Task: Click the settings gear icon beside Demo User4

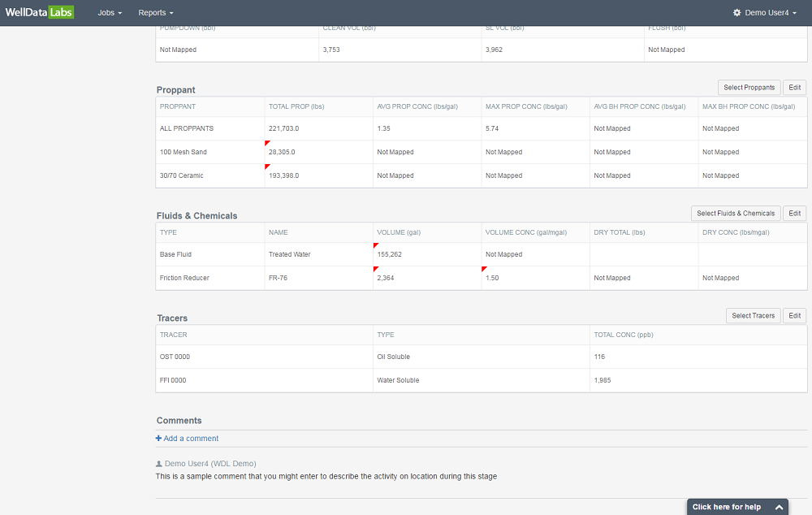Action: point(737,12)
